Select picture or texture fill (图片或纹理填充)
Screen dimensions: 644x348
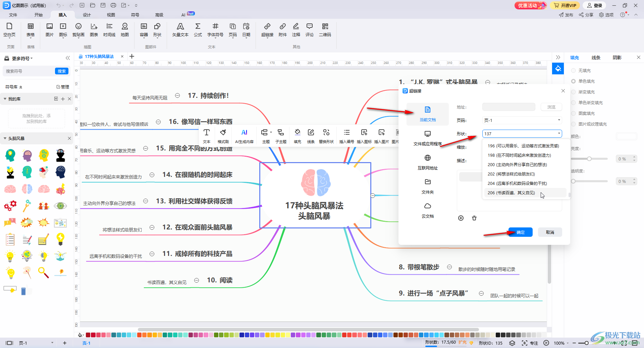589,124
